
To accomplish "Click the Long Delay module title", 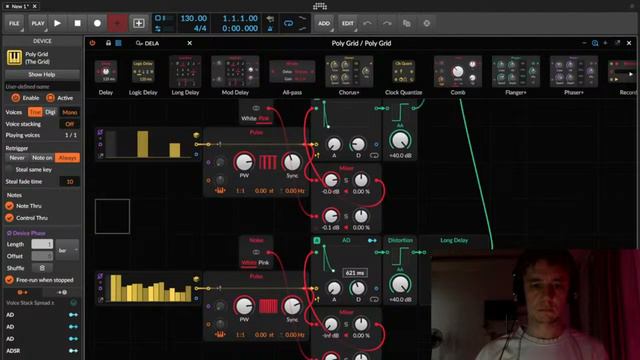I will 454,240.
